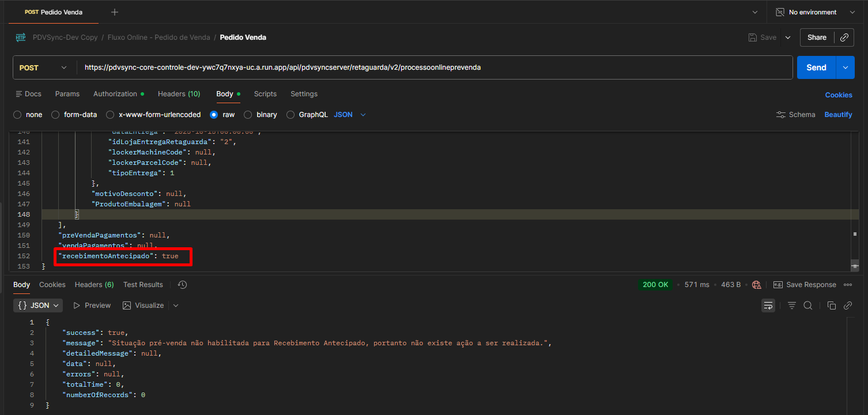Screen dimensions: 868x415
Task: Toggle word wrap in response body
Action: click(768, 305)
